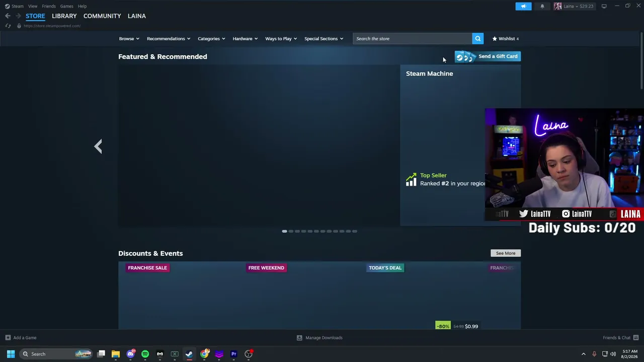
Task: Open Google Chrome from the taskbar
Action: pos(204,354)
